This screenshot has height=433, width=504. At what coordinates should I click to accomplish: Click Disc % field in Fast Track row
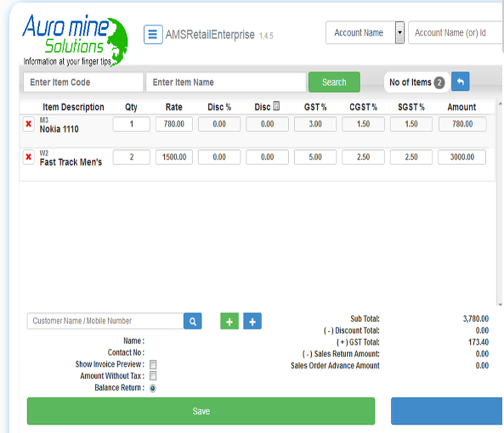[219, 157]
